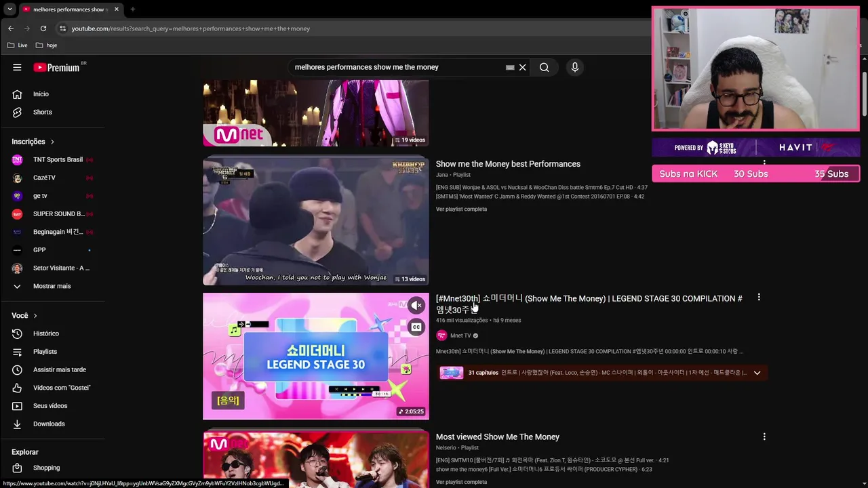The height and width of the screenshot is (488, 868).
Task: Click the browser forward arrow
Action: (27, 28)
